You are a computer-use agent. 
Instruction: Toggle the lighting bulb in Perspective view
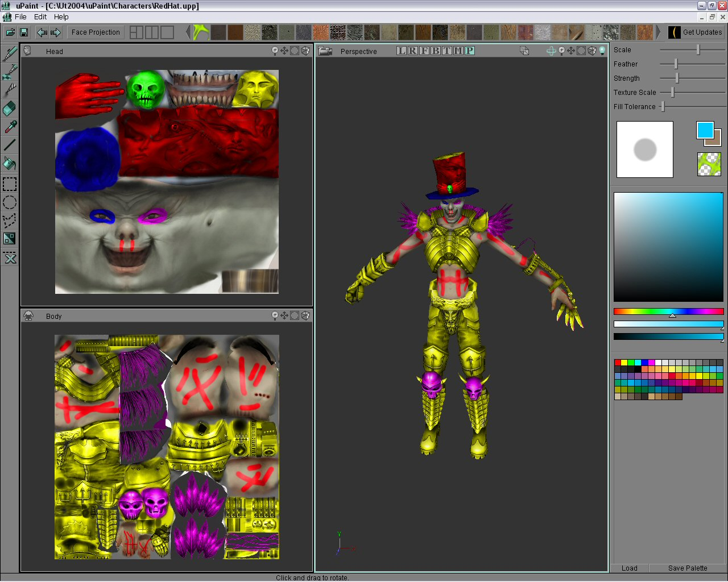tap(601, 51)
